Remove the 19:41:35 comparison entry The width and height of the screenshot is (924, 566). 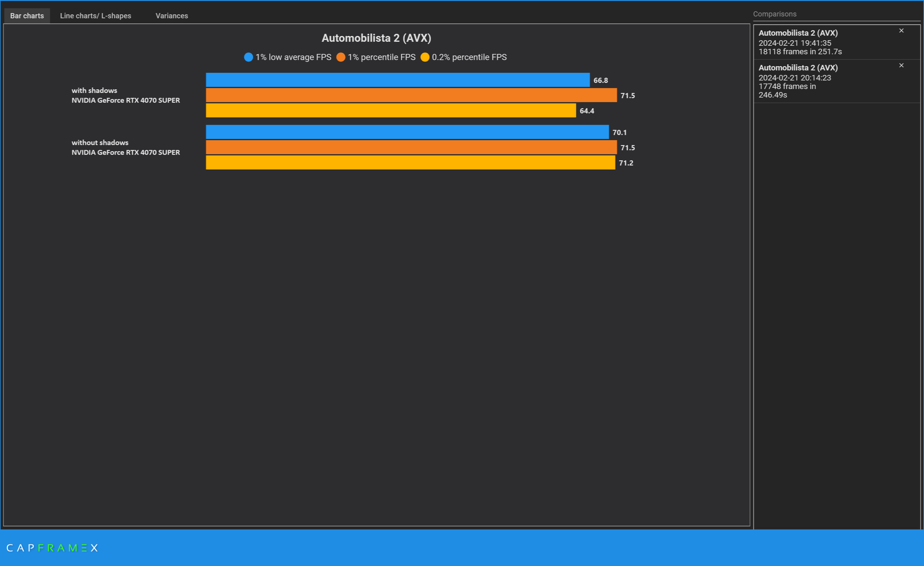pos(901,31)
